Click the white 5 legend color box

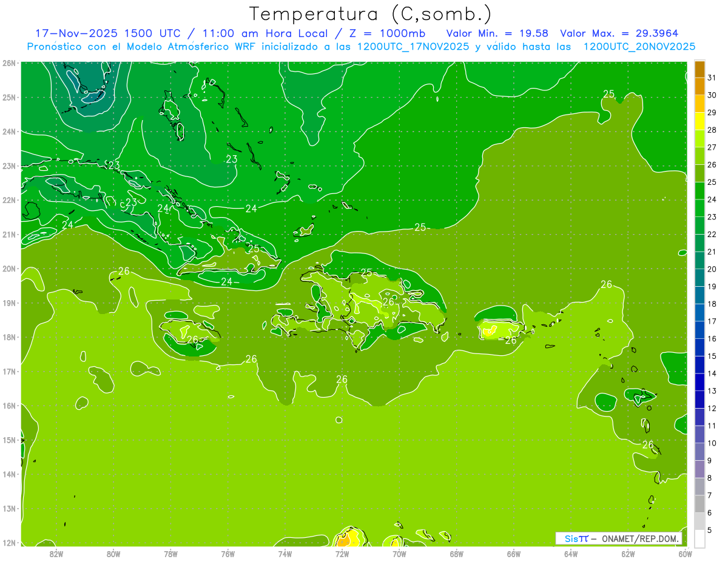699,538
